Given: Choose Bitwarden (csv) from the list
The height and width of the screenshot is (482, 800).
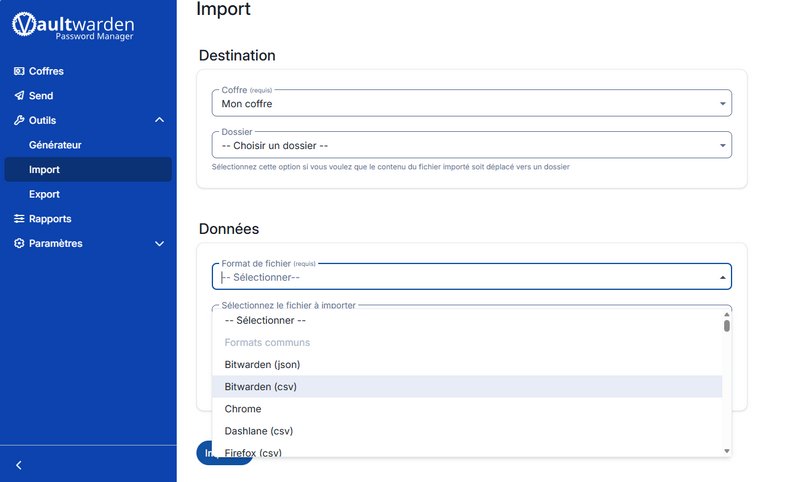Looking at the screenshot, I should click(260, 387).
